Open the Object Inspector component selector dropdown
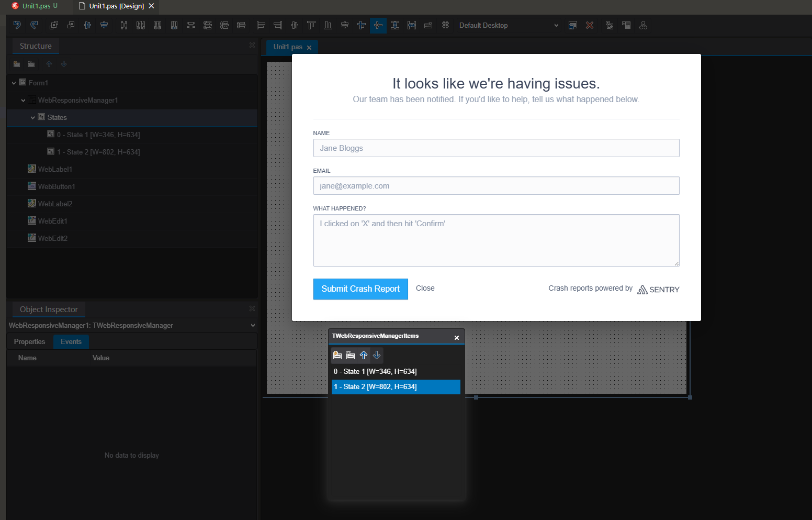 tap(253, 325)
